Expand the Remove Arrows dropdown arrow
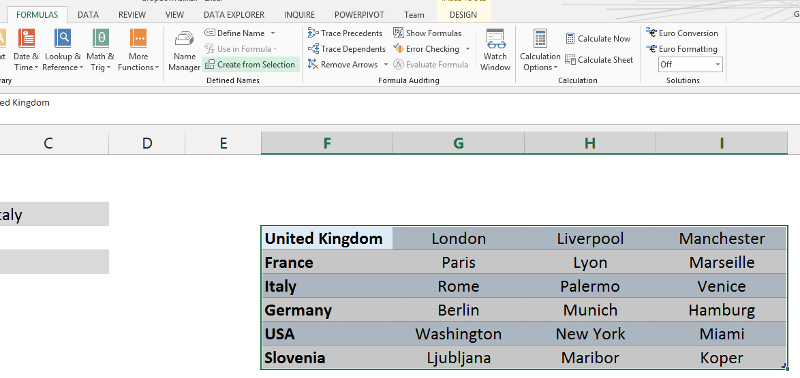Viewport: 800px width, 378px height. (386, 65)
